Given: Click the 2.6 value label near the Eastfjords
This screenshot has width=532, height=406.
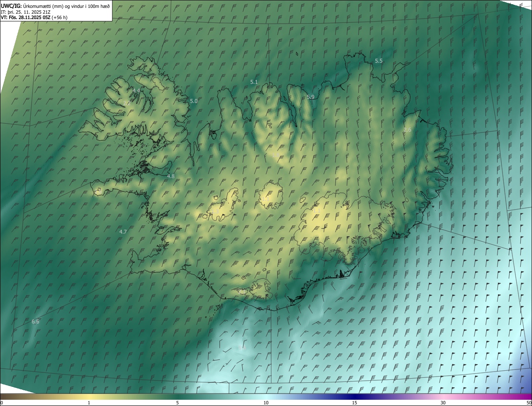Looking at the screenshot, I should tap(407, 130).
